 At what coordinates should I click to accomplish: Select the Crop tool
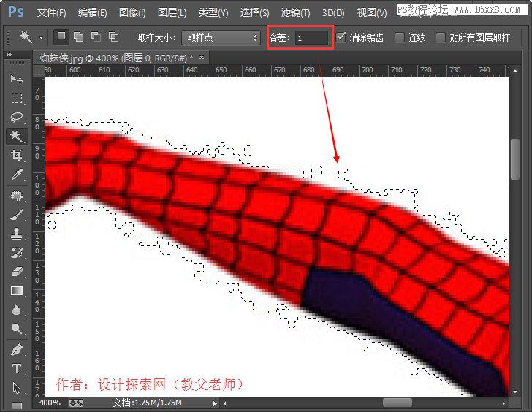click(17, 156)
